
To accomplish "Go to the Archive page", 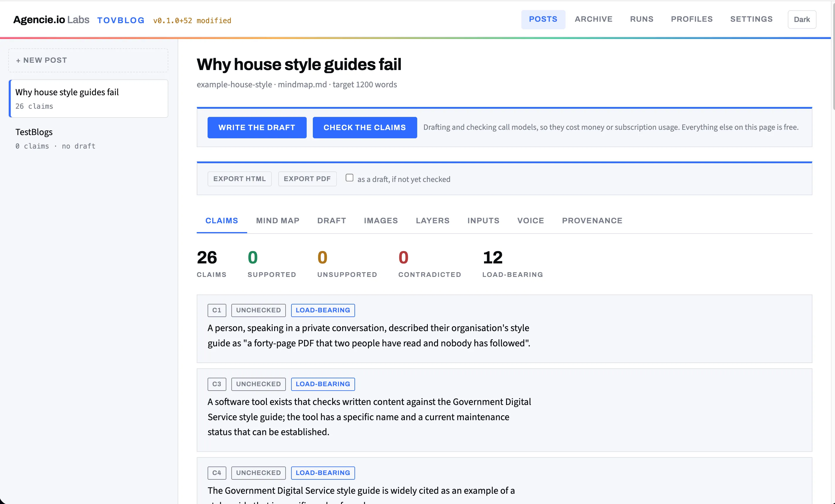I will [593, 19].
